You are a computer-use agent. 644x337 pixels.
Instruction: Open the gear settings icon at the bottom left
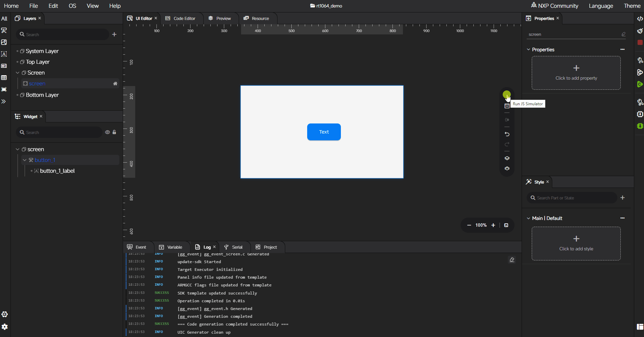click(x=5, y=327)
